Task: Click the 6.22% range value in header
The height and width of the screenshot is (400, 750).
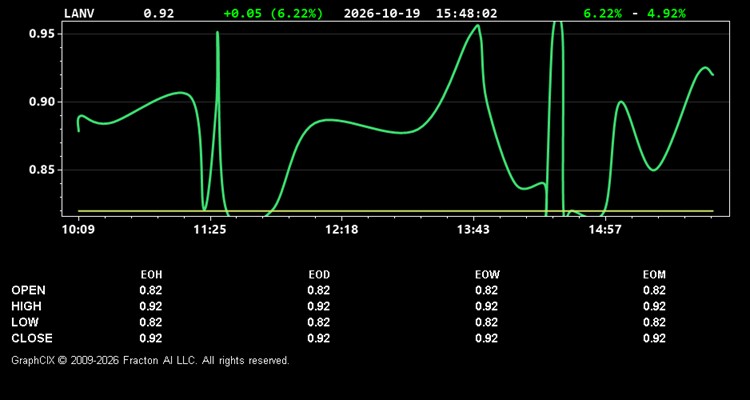Action: [603, 13]
